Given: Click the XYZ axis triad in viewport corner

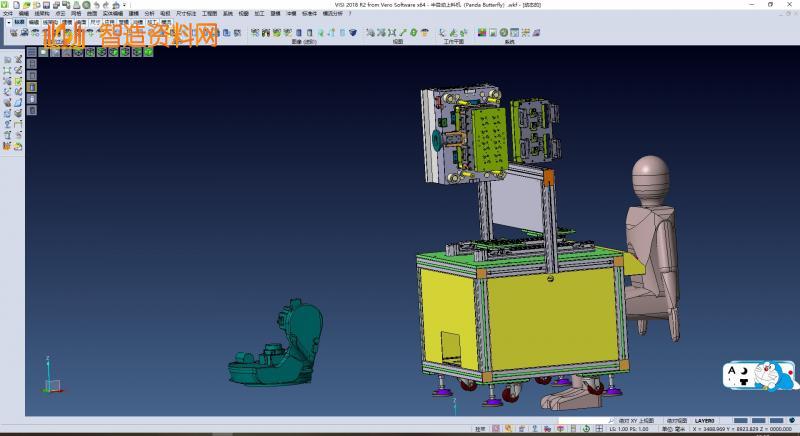Looking at the screenshot, I should [x=50, y=380].
